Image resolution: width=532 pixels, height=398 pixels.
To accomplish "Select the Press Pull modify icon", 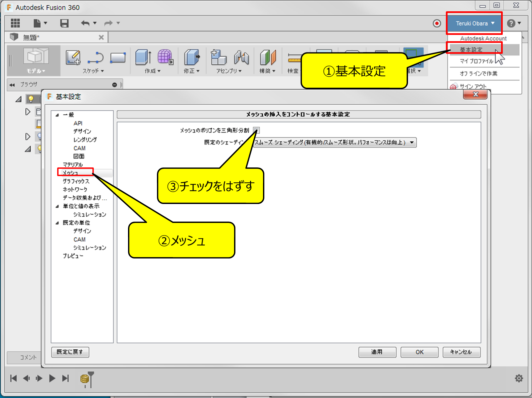I will click(192, 57).
